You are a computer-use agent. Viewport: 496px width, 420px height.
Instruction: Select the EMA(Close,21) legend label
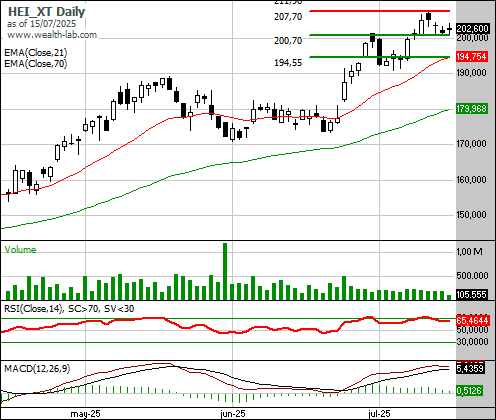pyautogui.click(x=36, y=53)
